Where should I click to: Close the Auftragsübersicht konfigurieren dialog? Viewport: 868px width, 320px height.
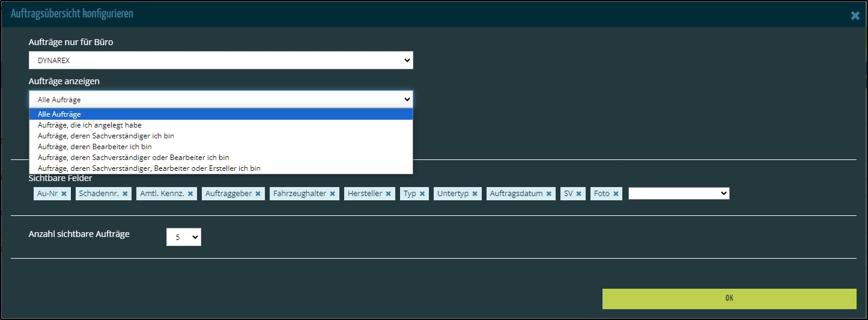pyautogui.click(x=855, y=16)
